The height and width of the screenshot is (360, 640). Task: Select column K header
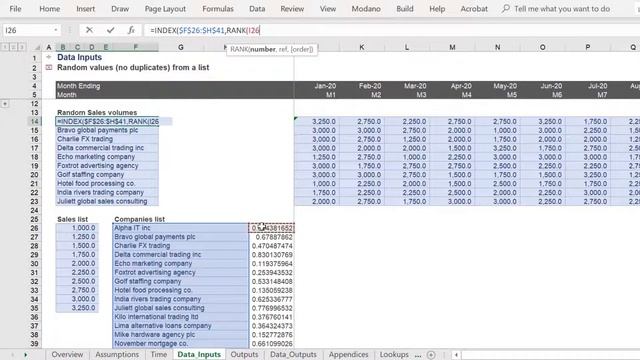click(x=362, y=47)
